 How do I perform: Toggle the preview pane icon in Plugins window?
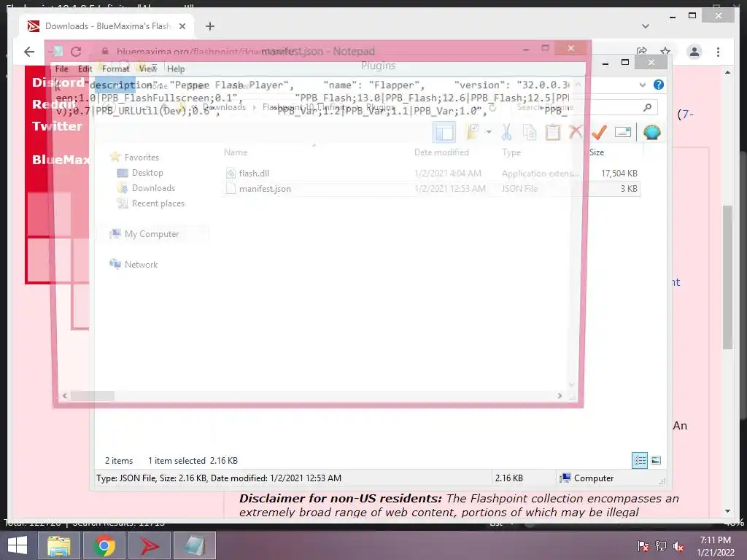pos(444,133)
